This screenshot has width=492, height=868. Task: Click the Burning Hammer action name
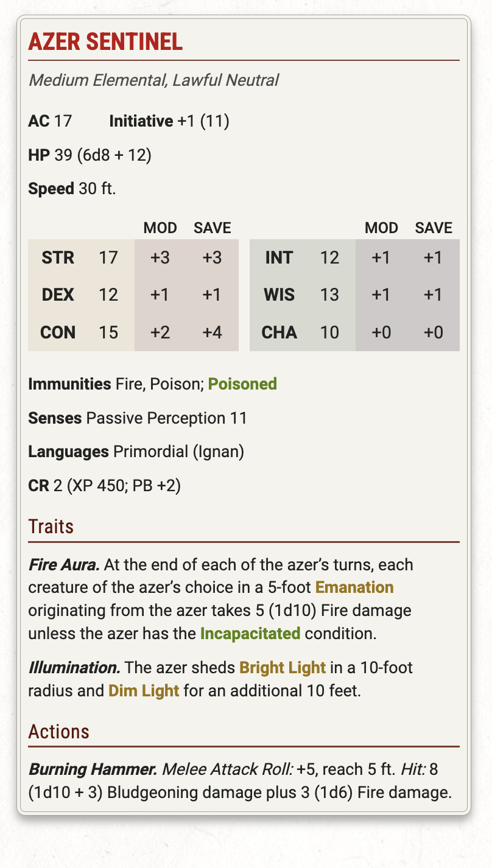pos(93,770)
